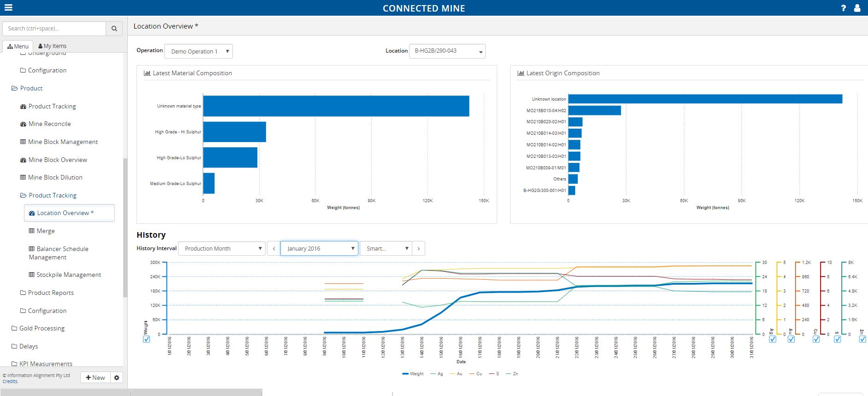The width and height of the screenshot is (868, 396).
Task: Open the user account icon
Action: 857,8
